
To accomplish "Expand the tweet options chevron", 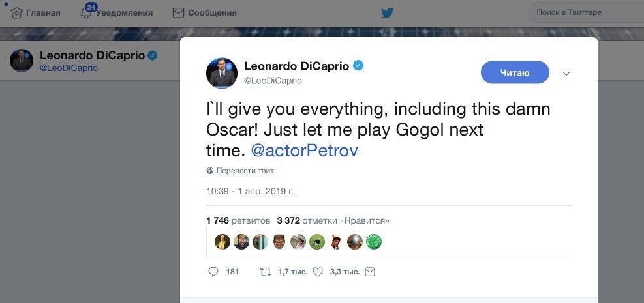I will [x=566, y=74].
